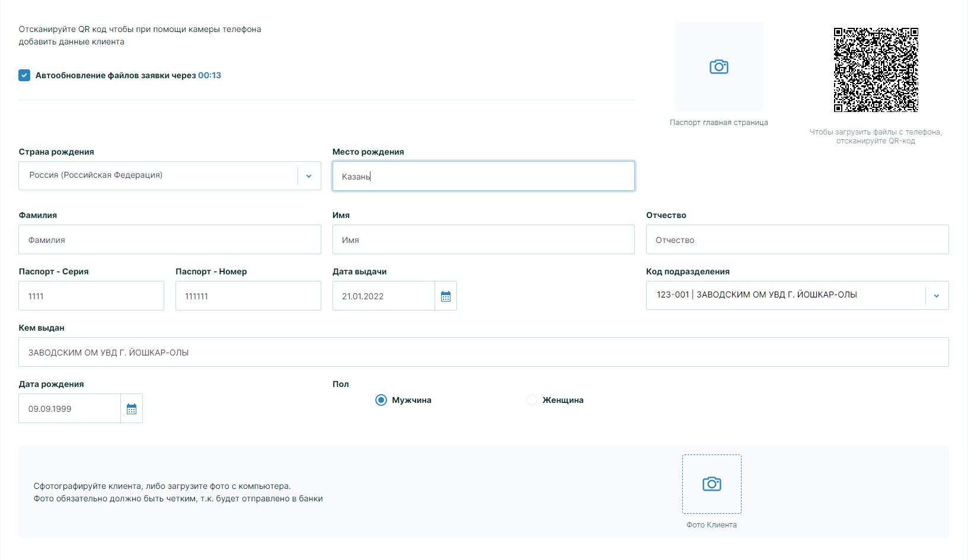The height and width of the screenshot is (560, 968).
Task: Select the Женщина radio button
Action: 532,400
